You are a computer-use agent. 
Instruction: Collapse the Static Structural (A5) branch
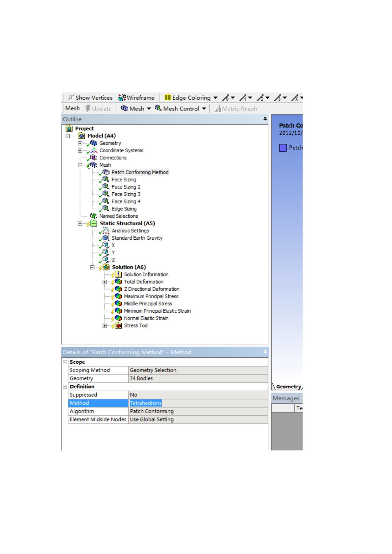80,224
